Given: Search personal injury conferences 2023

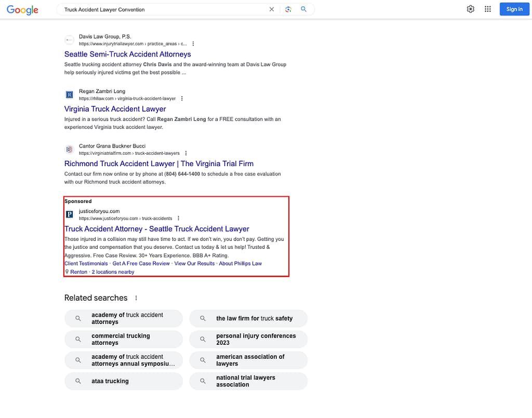Looking at the screenshot, I should pyautogui.click(x=248, y=340).
